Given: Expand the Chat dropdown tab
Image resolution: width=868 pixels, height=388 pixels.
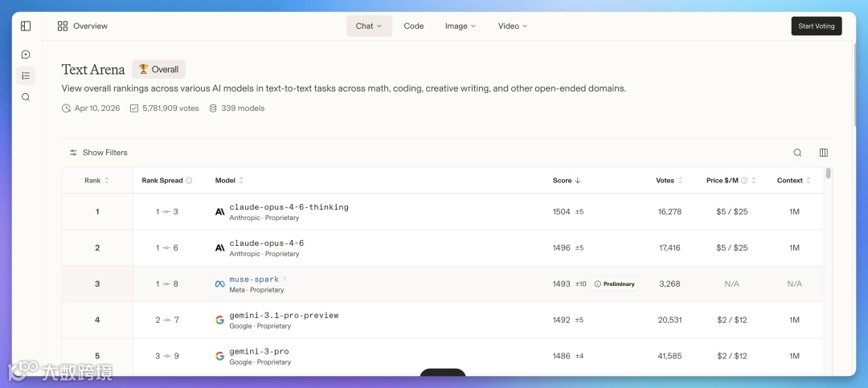Looking at the screenshot, I should point(369,26).
